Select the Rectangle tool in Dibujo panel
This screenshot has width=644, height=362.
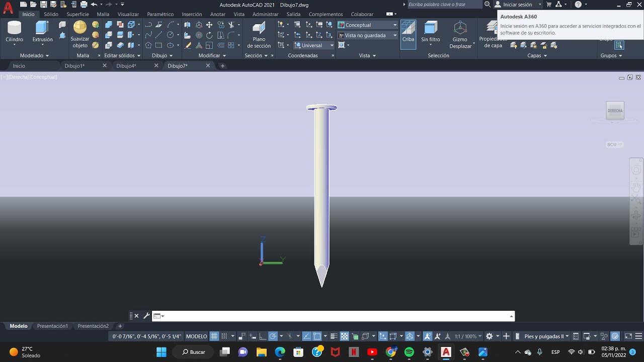coord(159,45)
